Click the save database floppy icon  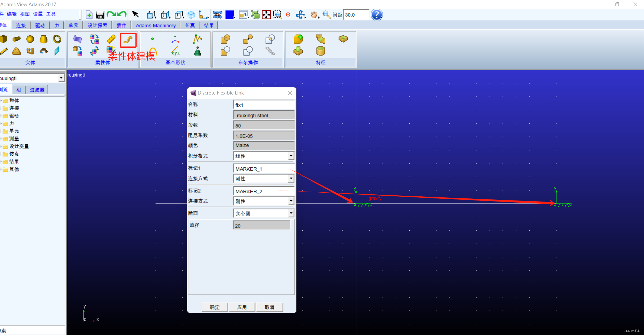[x=100, y=15]
